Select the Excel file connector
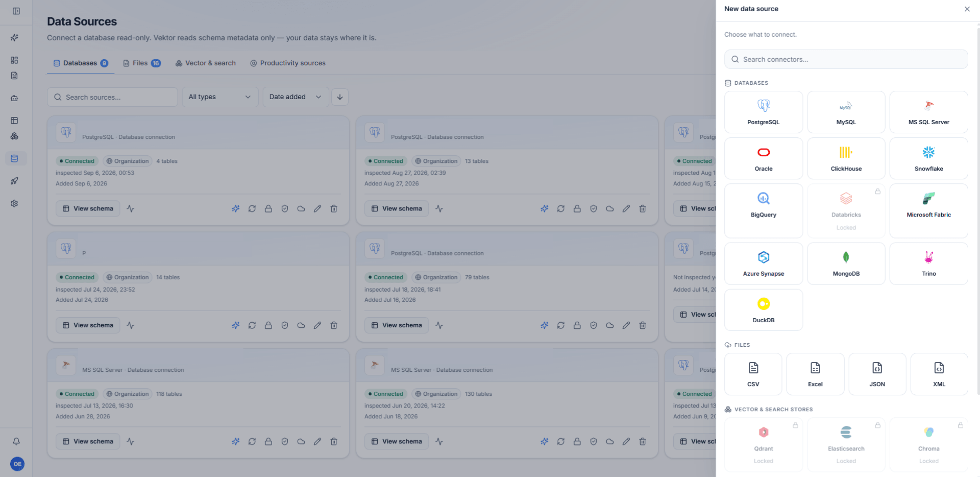Image resolution: width=980 pixels, height=477 pixels. pos(815,374)
